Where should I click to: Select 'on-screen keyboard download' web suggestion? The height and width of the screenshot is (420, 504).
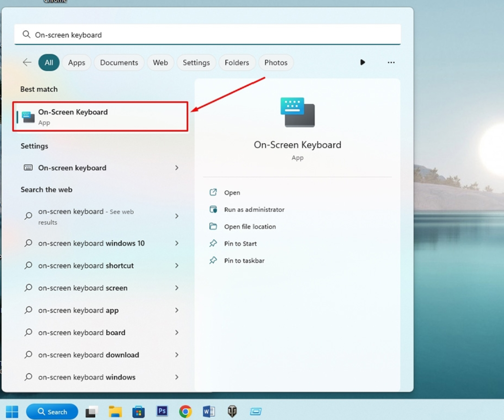coord(89,355)
